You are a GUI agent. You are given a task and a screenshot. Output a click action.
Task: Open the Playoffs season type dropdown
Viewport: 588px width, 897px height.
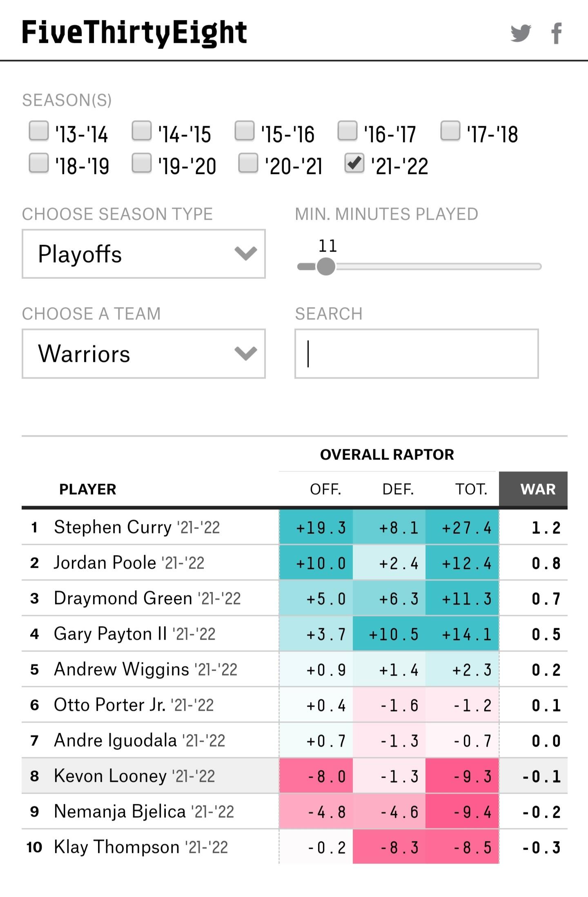click(144, 254)
